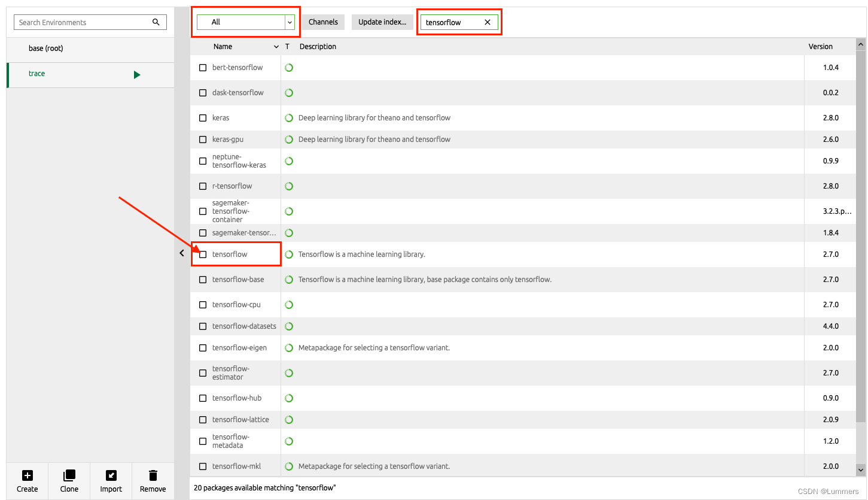
Task: Mark the tensorflow-base package checkbox
Action: click(203, 280)
